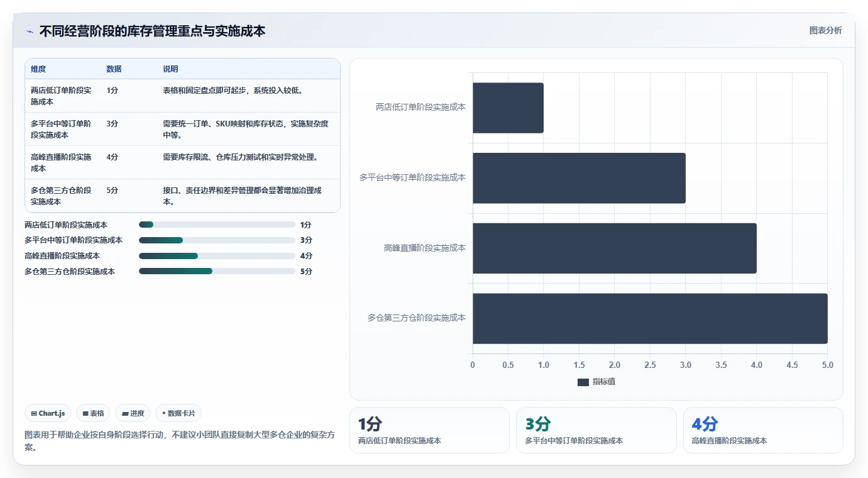Click the 2.5 x-axis tick label

(650, 365)
